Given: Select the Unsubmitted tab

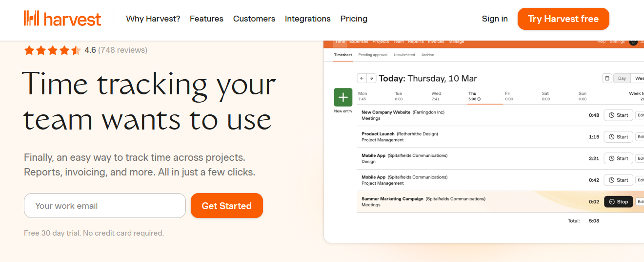Looking at the screenshot, I should click(x=404, y=55).
